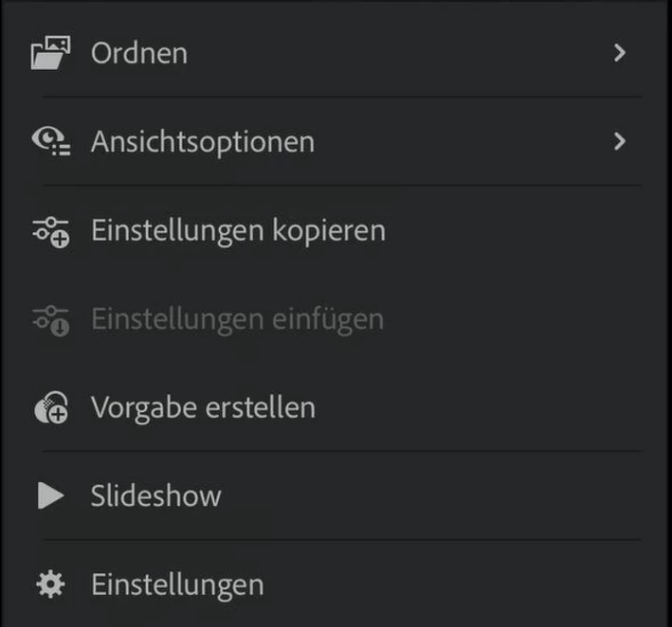
Task: Open the Ordnen menu entry
Action: 139,53
